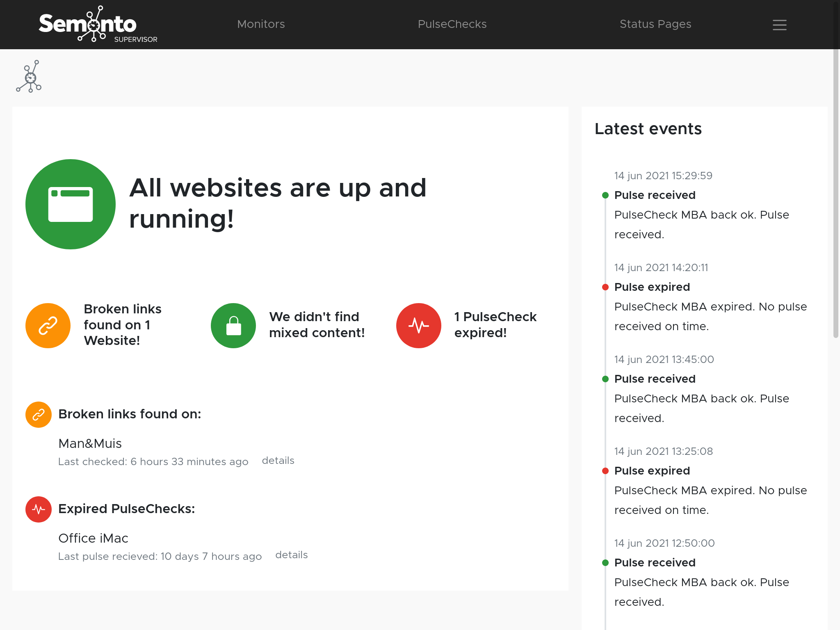This screenshot has width=840, height=630.
Task: Click the Man&Muis website name
Action: tap(90, 443)
